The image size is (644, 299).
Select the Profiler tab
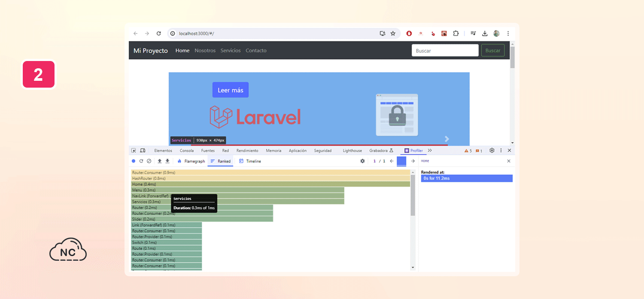413,151
